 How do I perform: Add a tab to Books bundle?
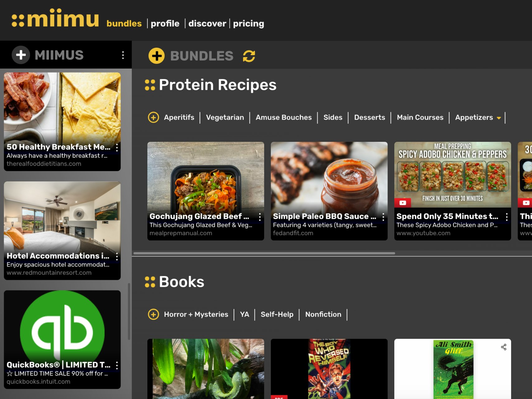point(153,314)
